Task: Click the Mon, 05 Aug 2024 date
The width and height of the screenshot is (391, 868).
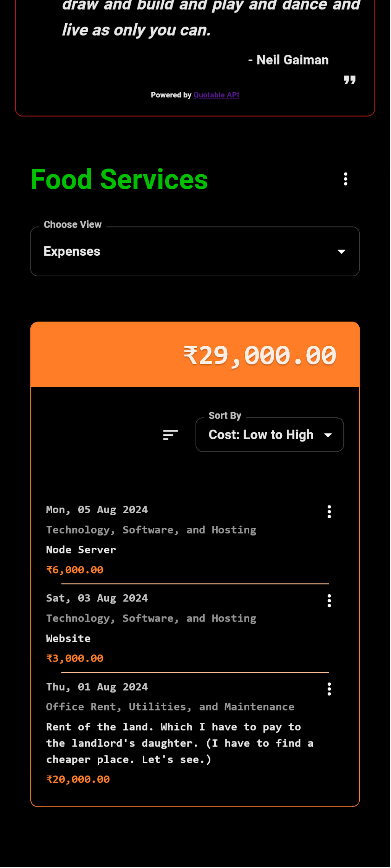Action: pyautogui.click(x=97, y=510)
